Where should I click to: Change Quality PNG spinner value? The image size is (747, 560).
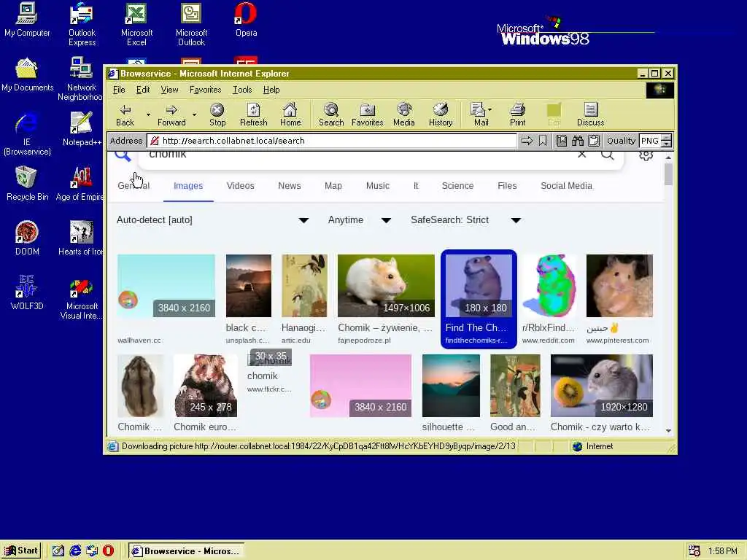(x=667, y=141)
